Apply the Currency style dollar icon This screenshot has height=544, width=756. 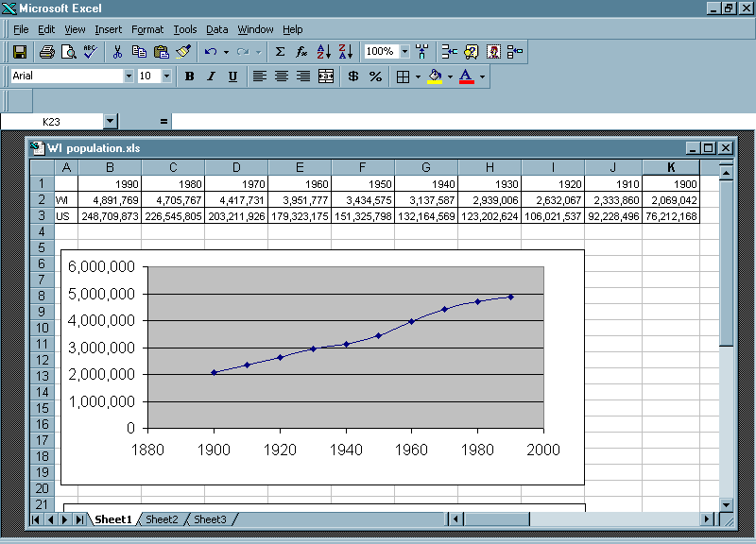(x=353, y=76)
